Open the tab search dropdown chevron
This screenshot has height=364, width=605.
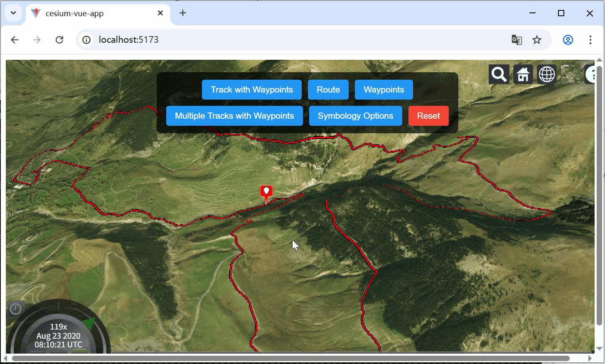[x=13, y=13]
